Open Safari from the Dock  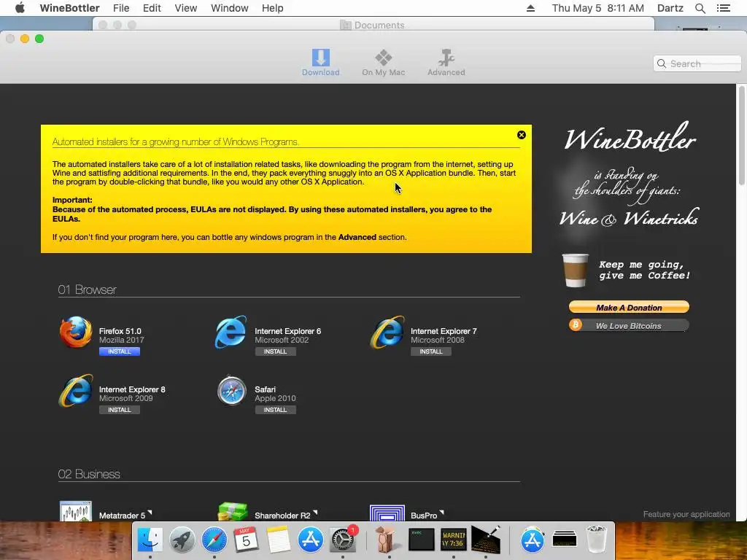click(x=214, y=540)
